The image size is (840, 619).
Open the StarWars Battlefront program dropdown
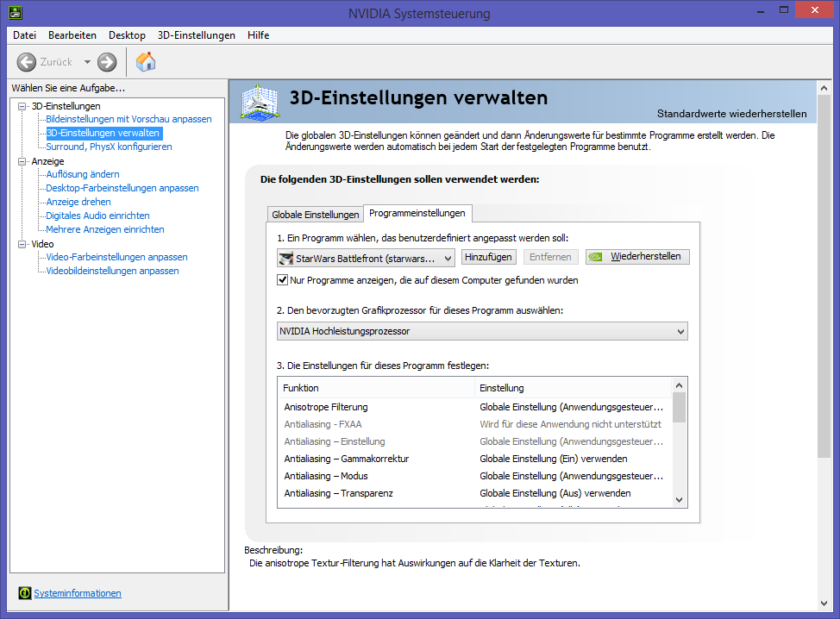pyautogui.click(x=366, y=258)
